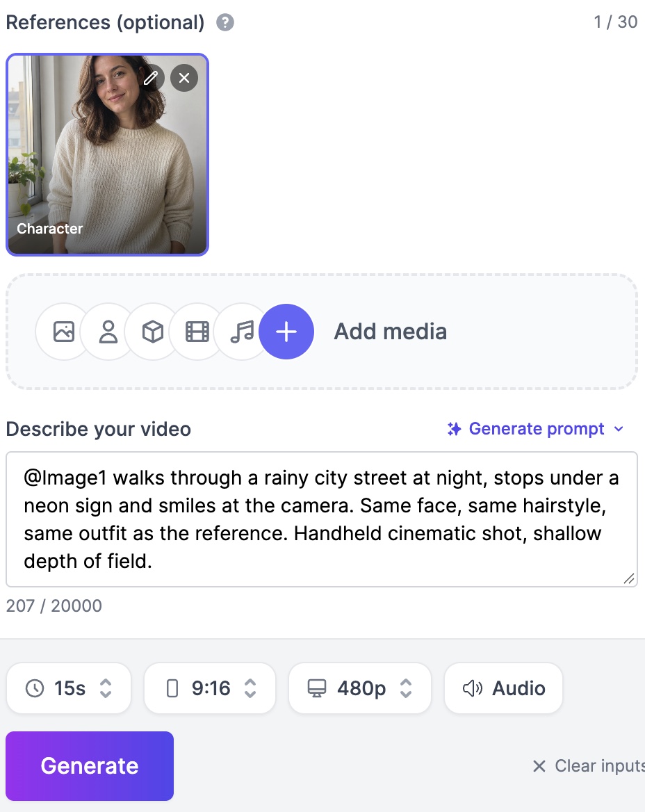Open the Generate prompt dropdown

click(x=536, y=429)
